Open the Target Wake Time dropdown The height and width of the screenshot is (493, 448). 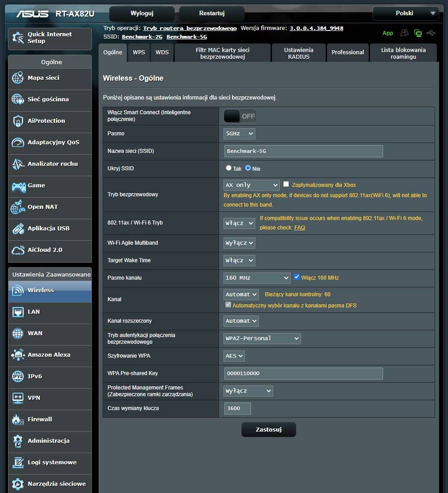(239, 260)
